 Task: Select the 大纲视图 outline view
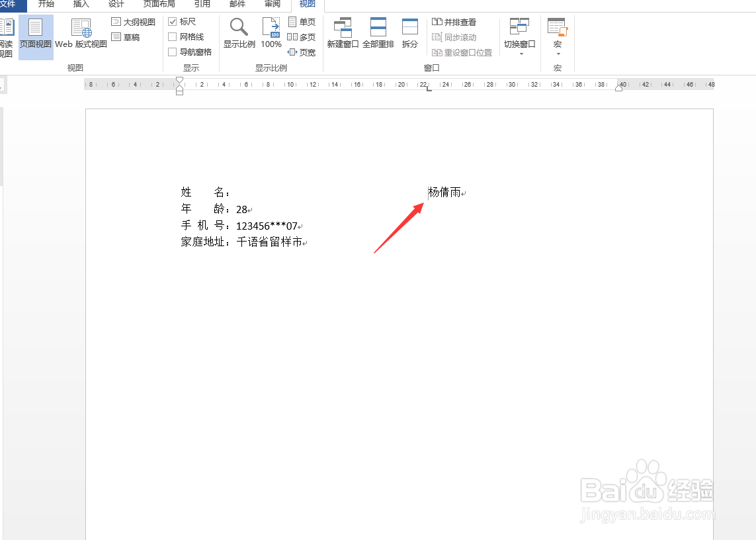pyautogui.click(x=132, y=21)
